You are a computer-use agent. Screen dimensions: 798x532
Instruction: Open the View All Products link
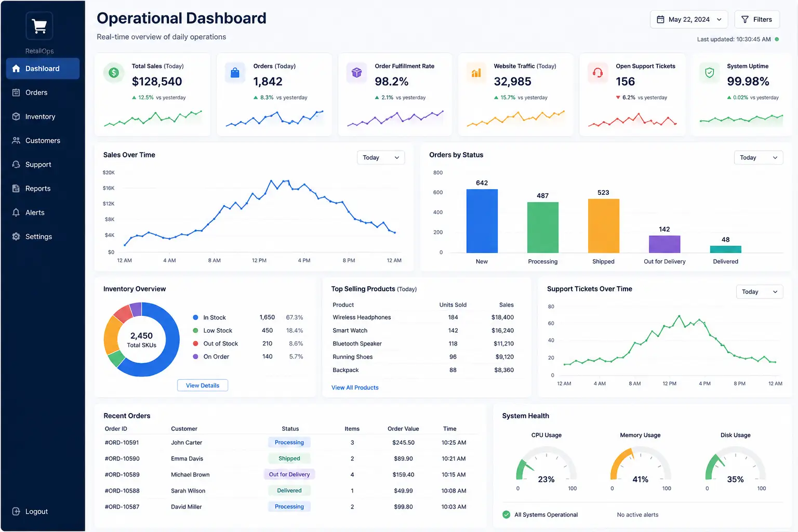pos(355,388)
